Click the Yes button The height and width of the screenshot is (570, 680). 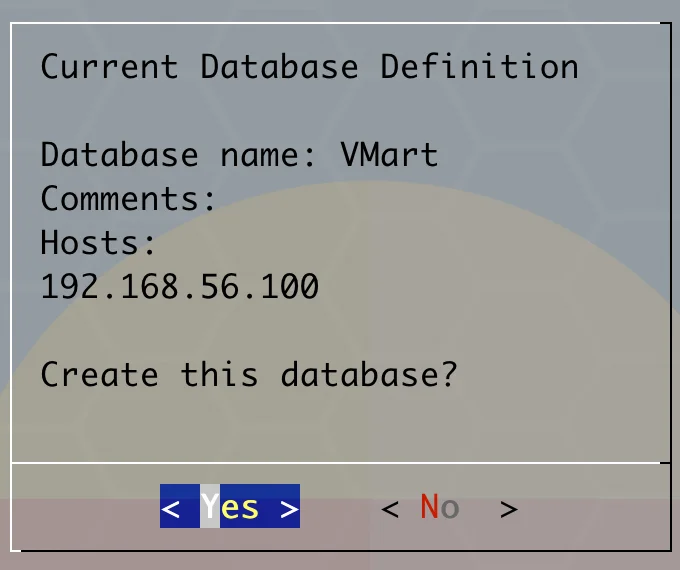pyautogui.click(x=230, y=508)
